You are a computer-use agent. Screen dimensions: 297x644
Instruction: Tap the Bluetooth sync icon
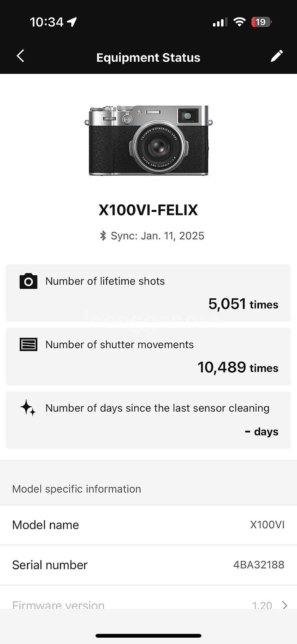103,236
